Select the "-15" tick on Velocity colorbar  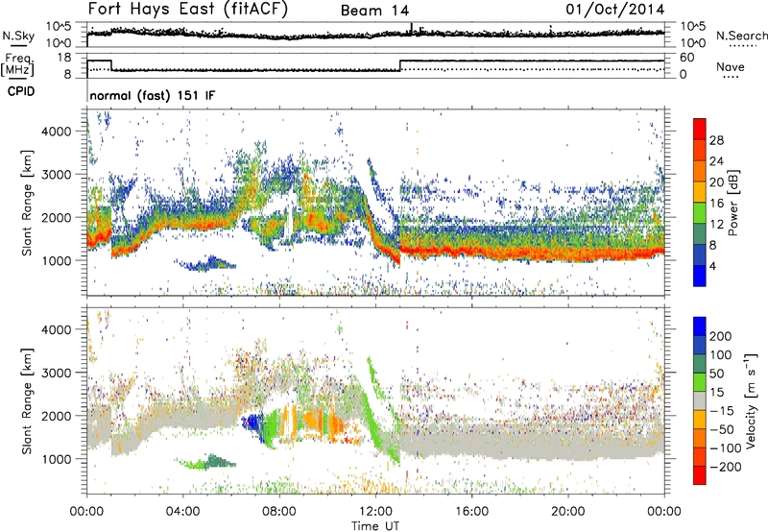click(x=722, y=411)
